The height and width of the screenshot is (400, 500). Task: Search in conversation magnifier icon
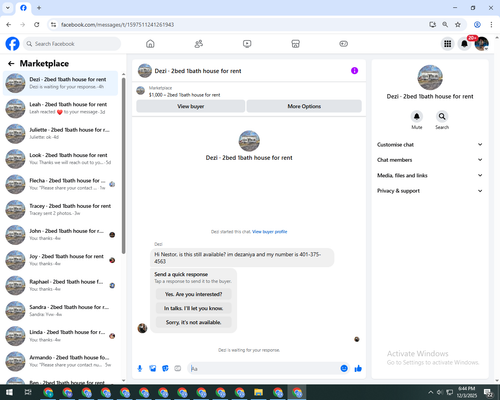pos(442,116)
